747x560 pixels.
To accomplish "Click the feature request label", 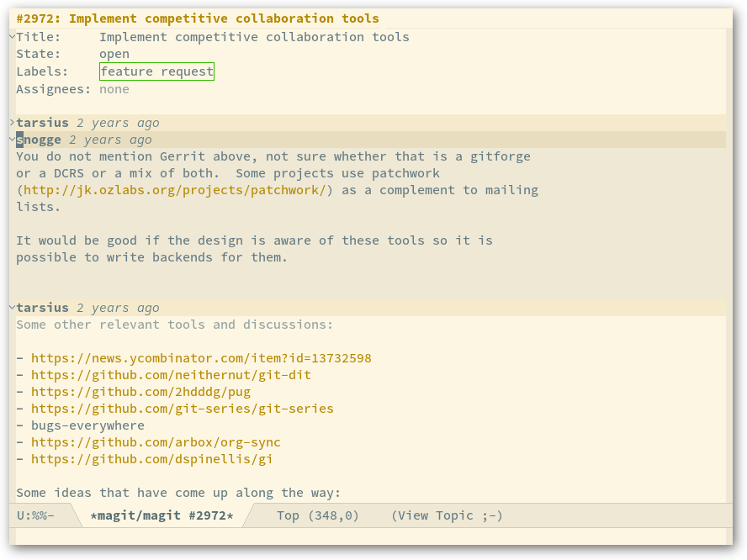I will (156, 71).
